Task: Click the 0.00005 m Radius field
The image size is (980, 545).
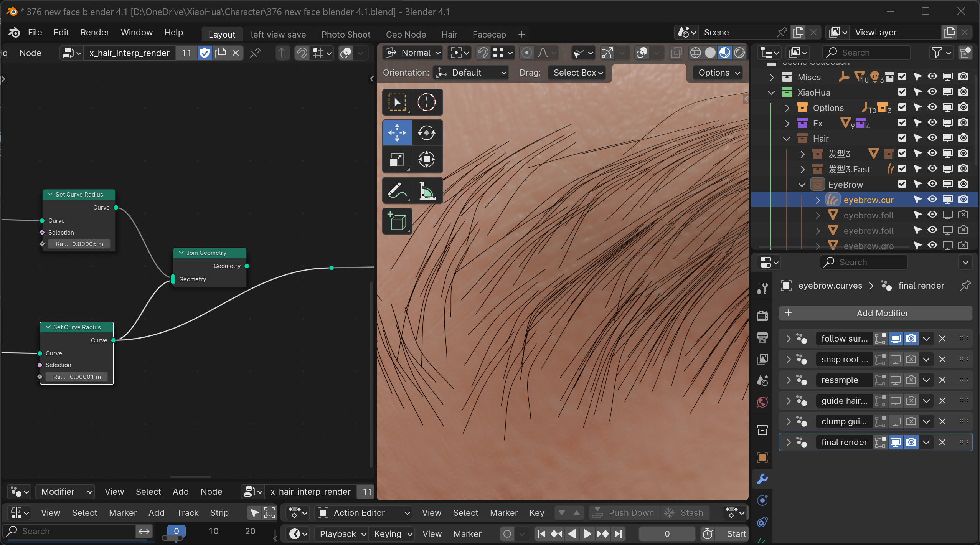Action: point(79,244)
